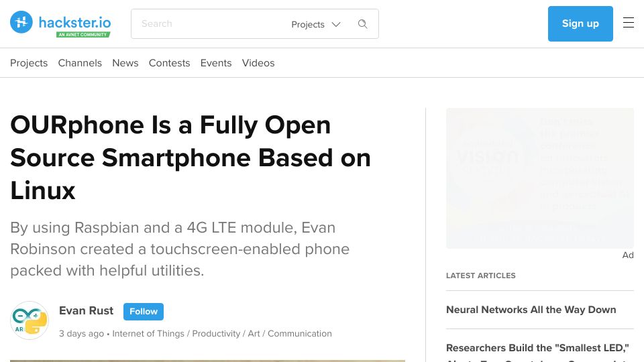The image size is (644, 362).
Task: Open the Contests nav item
Action: click(x=169, y=63)
